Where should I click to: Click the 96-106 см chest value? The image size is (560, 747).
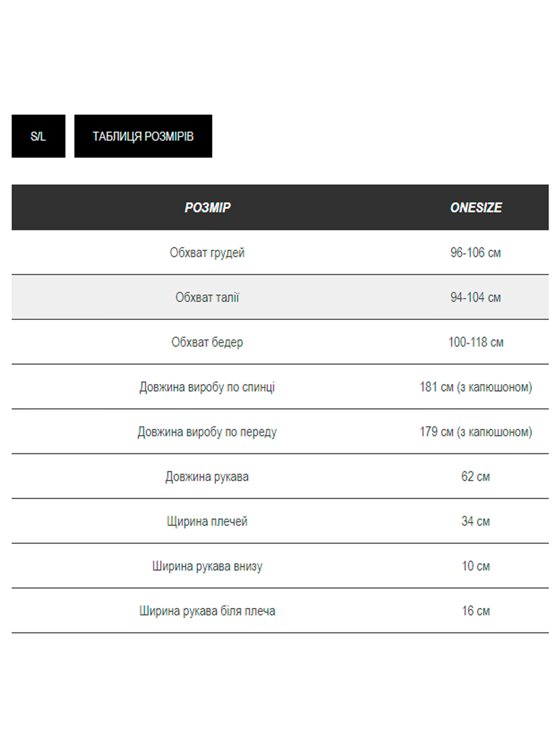coord(475,253)
